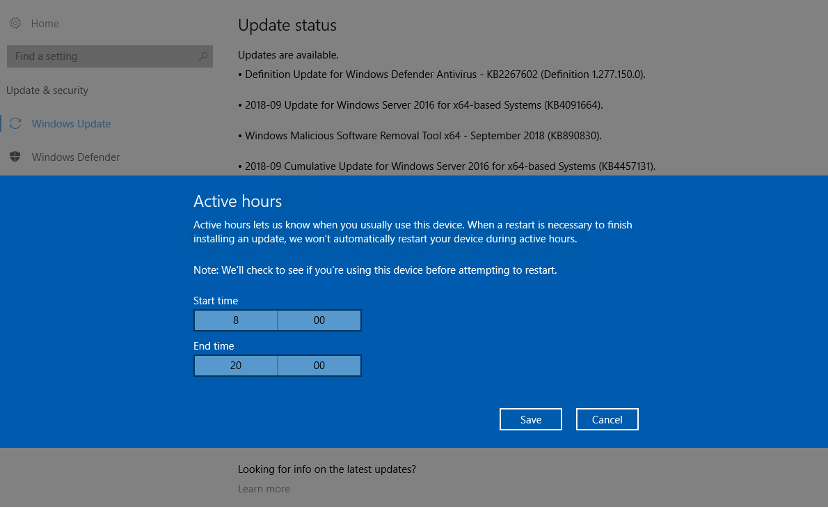Click the 'Note: We'll check' text line
Viewport: 828px width, 508px height.
(375, 270)
